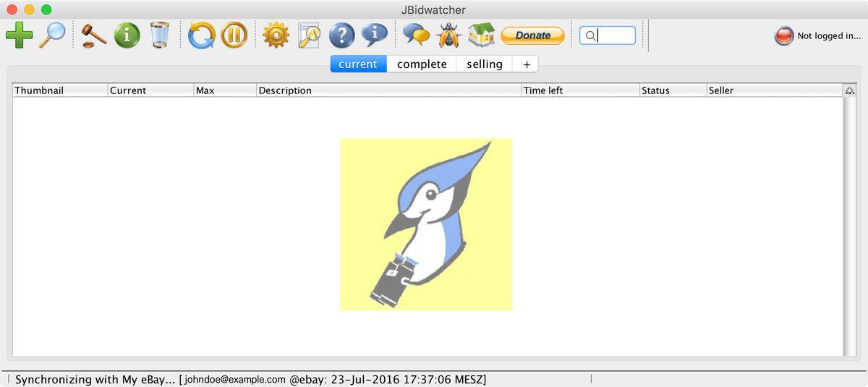Add a new tab with plus tab
Viewport: 868px width, 387px height.
click(x=526, y=64)
